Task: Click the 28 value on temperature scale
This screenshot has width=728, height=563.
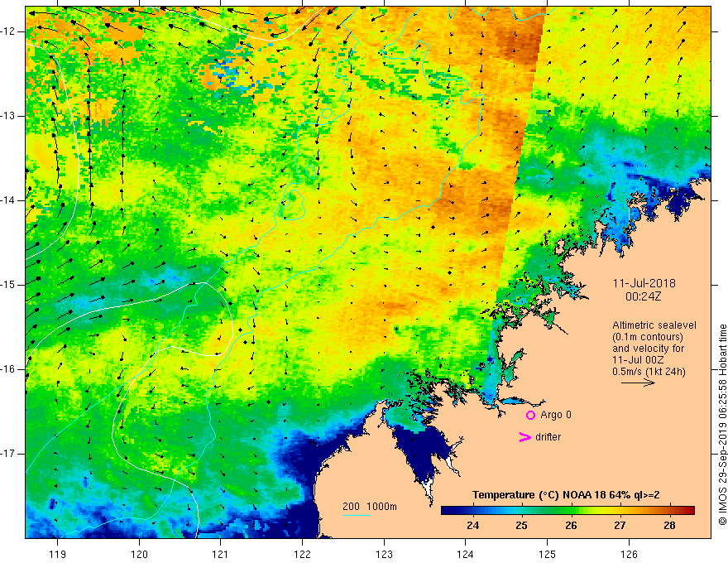Action: (x=669, y=526)
